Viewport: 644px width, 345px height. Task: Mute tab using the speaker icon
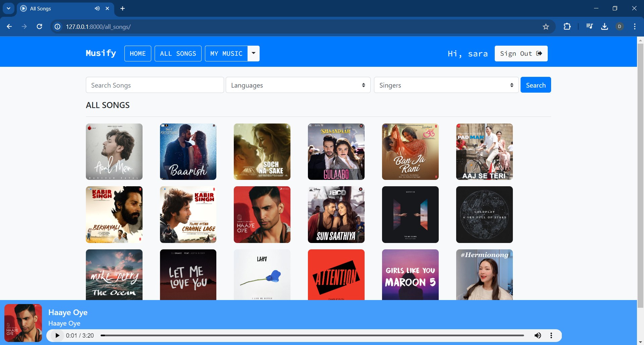(x=97, y=8)
